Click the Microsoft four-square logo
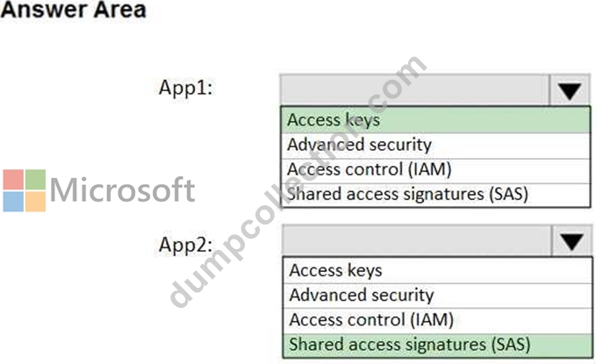This screenshot has width=596, height=364. (25, 190)
